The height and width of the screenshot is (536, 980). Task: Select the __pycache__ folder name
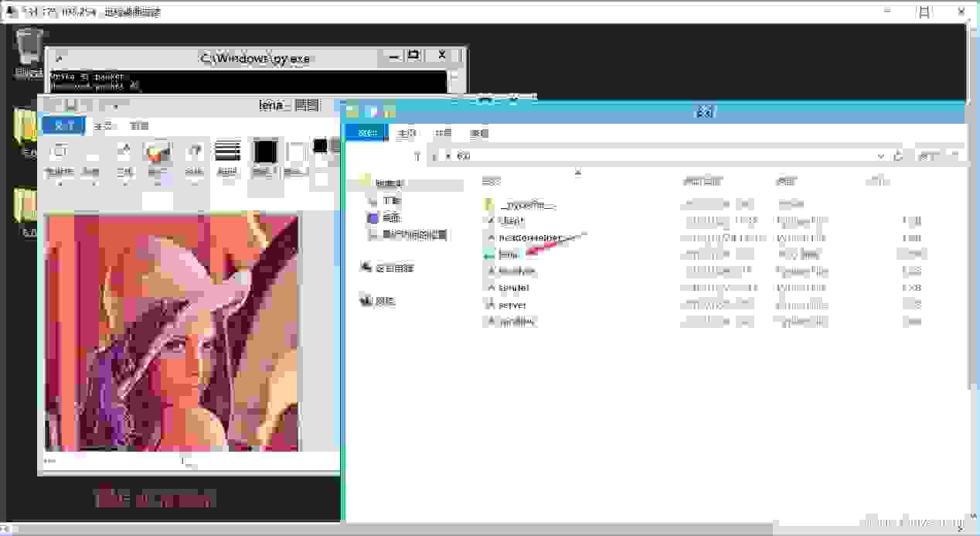click(528, 205)
